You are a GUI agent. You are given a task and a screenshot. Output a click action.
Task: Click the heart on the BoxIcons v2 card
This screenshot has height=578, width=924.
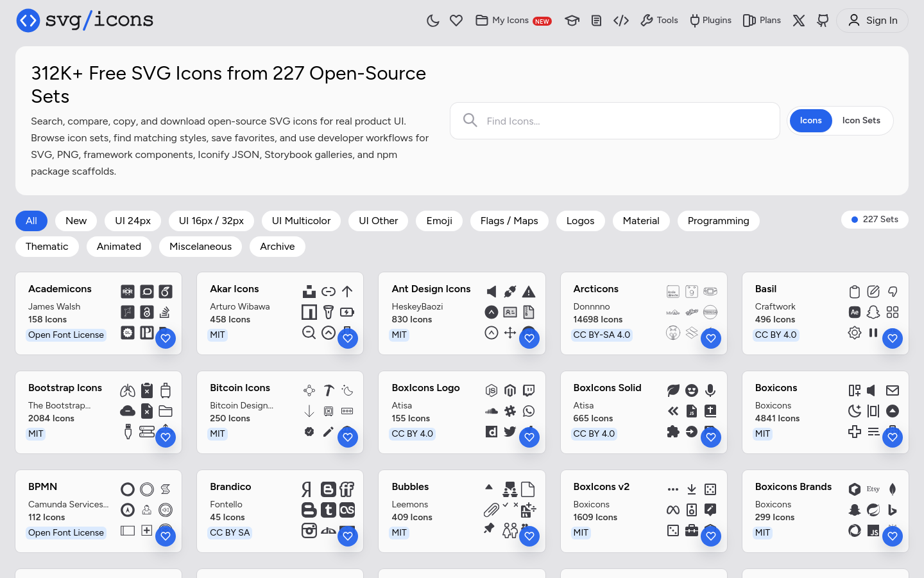(x=711, y=536)
